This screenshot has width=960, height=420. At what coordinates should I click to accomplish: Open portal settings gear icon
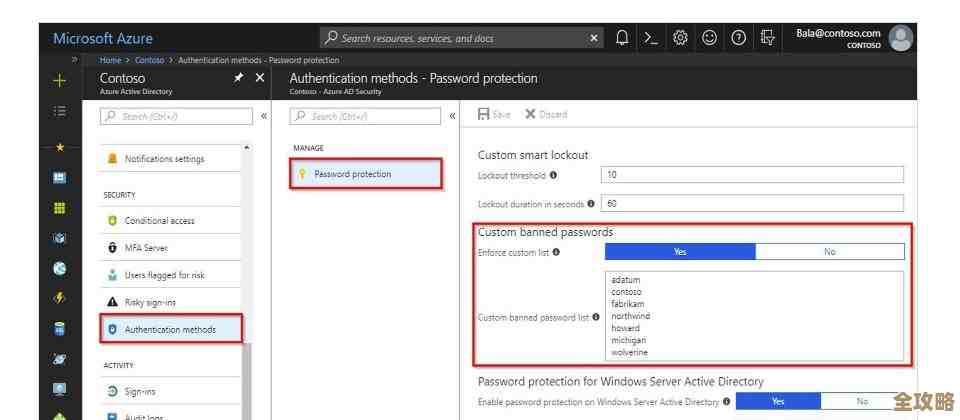click(x=680, y=38)
